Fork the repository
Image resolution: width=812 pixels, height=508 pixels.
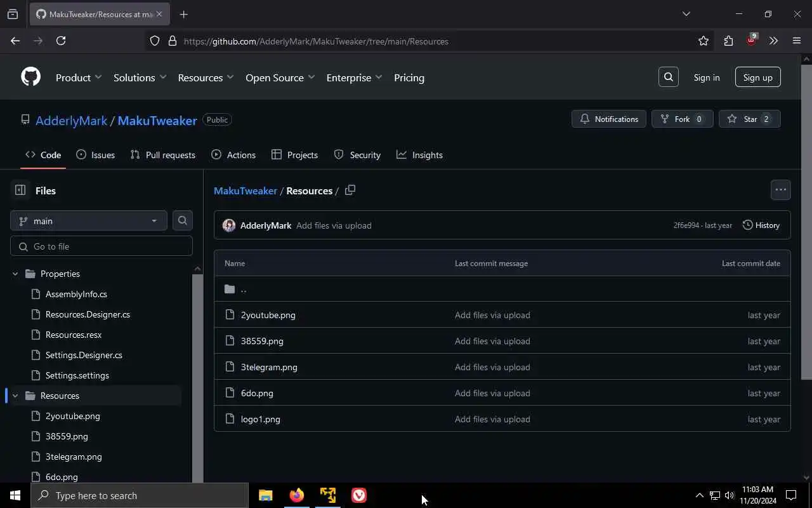[x=682, y=119]
